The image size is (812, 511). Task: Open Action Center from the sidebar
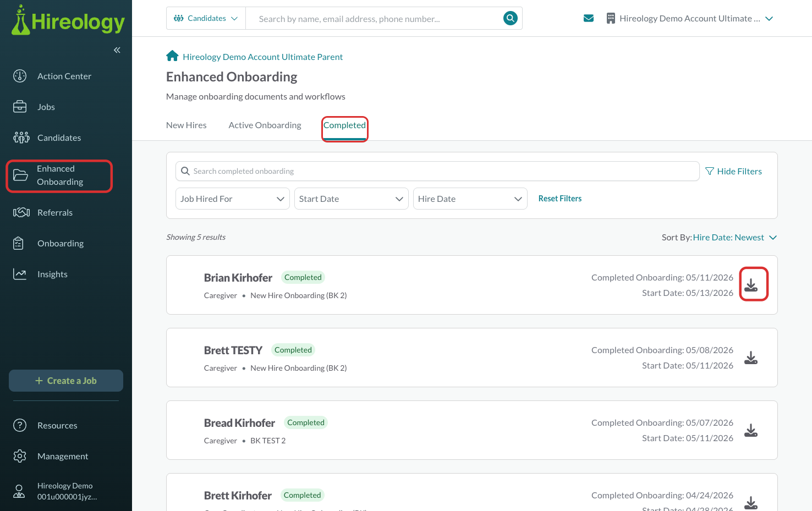[64, 76]
